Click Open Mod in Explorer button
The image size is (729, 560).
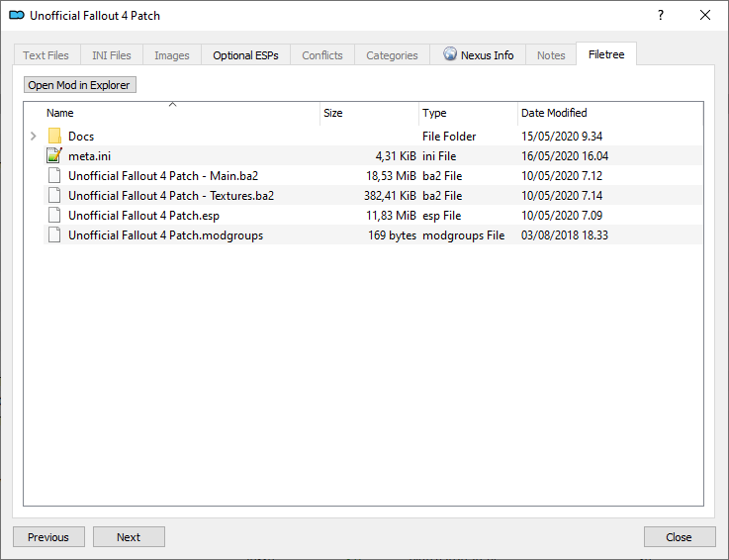80,85
